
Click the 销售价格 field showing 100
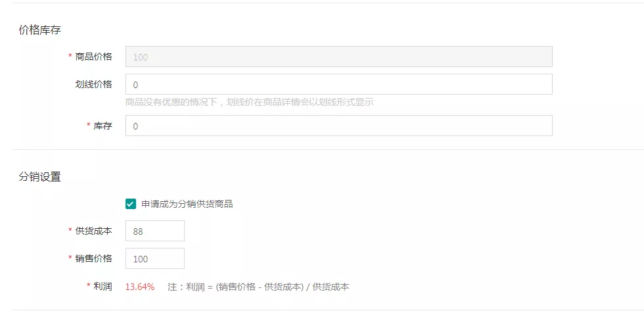pos(154,258)
